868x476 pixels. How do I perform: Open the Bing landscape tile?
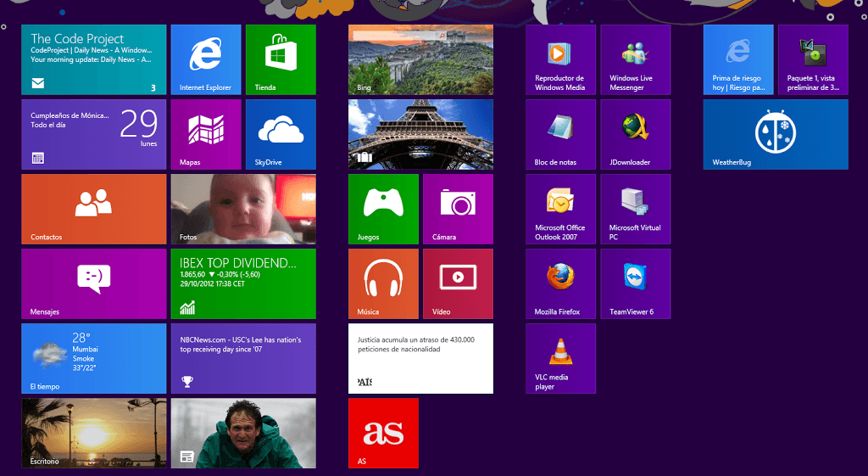click(x=420, y=60)
